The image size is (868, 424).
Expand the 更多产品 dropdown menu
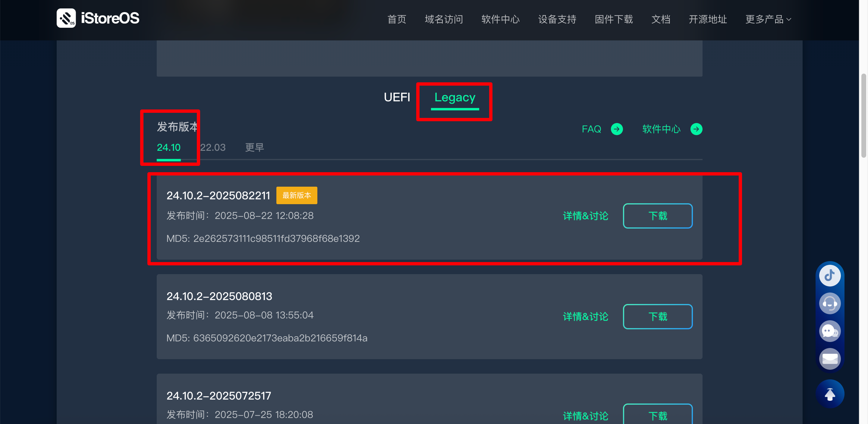click(768, 19)
